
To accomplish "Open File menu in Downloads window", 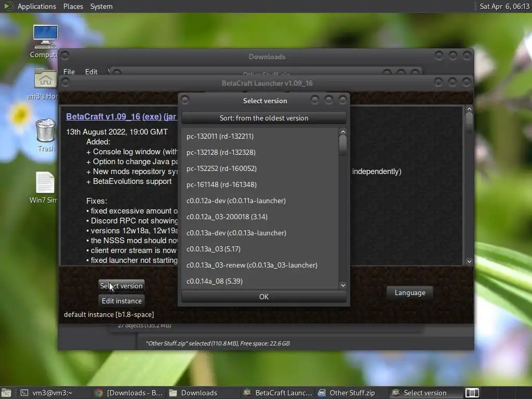I will 69,72.
